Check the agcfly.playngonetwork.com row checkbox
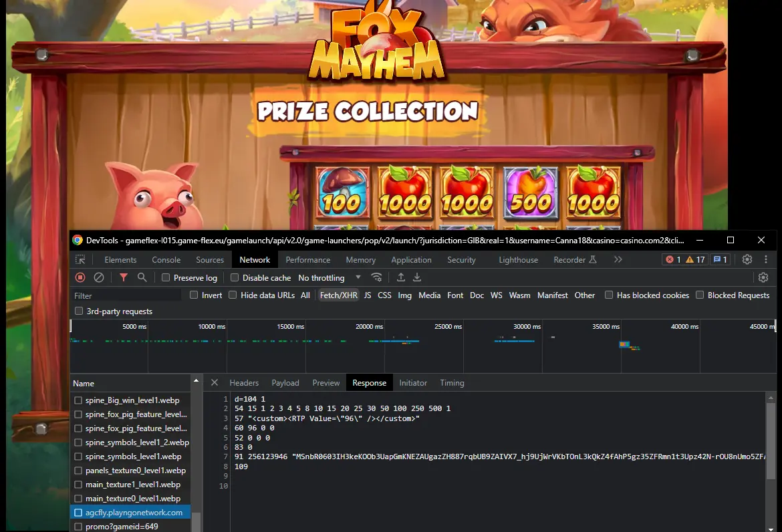Image resolution: width=782 pixels, height=532 pixels. click(78, 513)
